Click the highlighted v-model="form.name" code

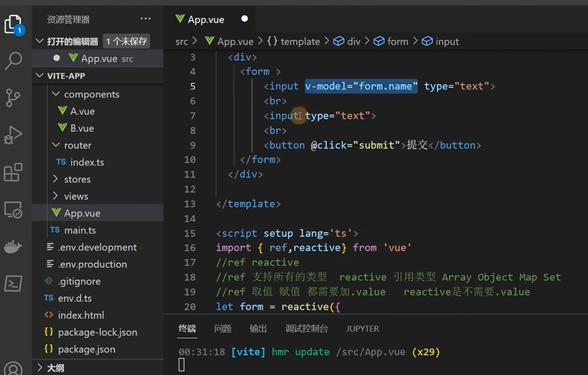tap(361, 86)
